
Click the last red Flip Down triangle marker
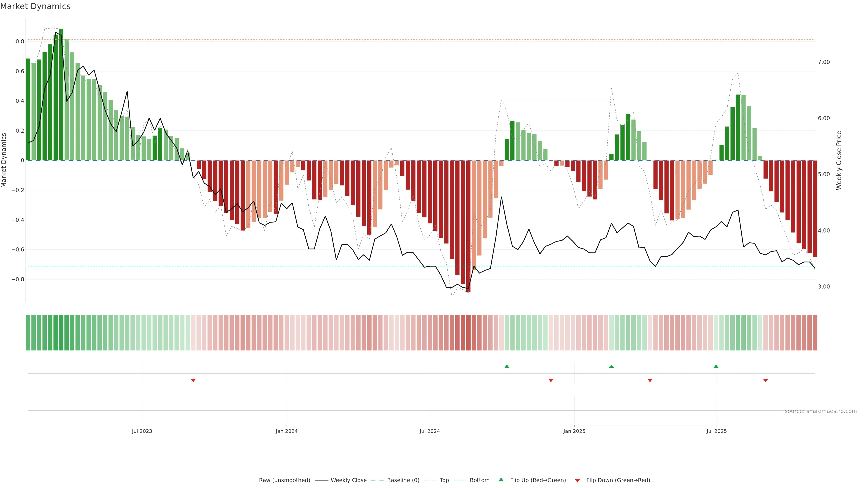766,380
